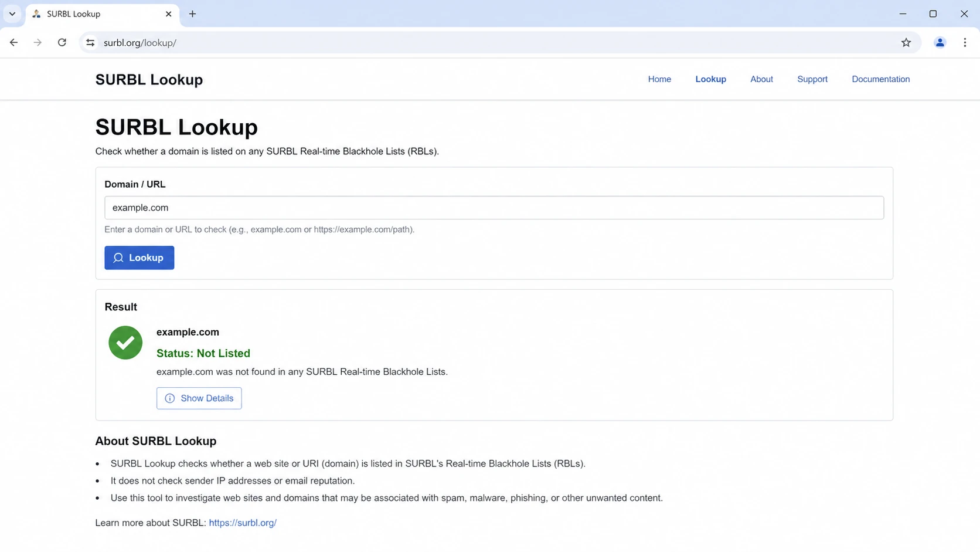
Task: Click the Domain / URL label
Action: [x=135, y=184]
